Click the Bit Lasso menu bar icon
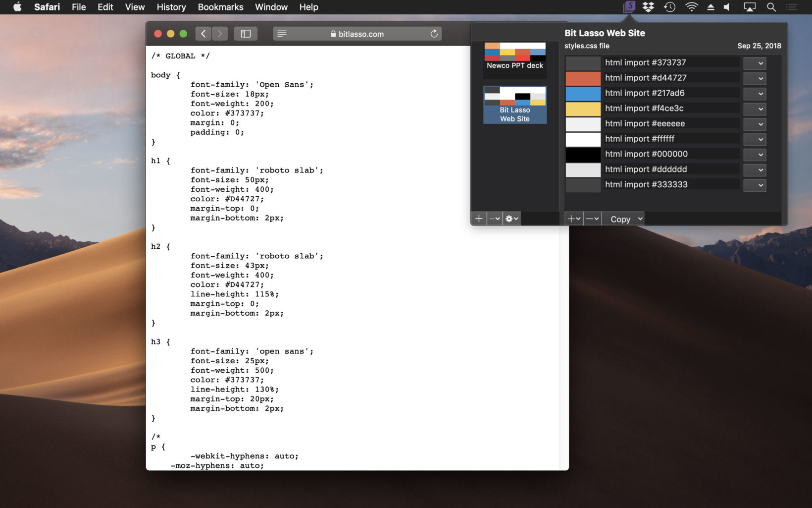The height and width of the screenshot is (508, 812). click(x=629, y=7)
